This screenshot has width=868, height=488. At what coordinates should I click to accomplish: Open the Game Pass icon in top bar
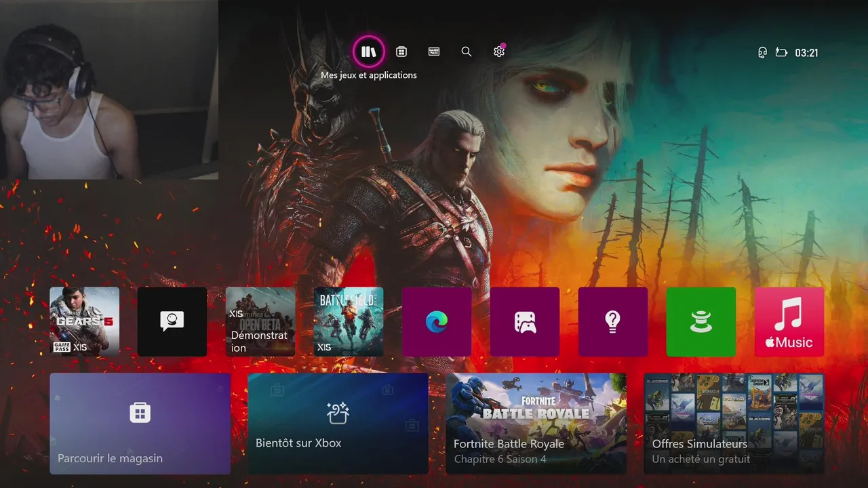pyautogui.click(x=434, y=52)
